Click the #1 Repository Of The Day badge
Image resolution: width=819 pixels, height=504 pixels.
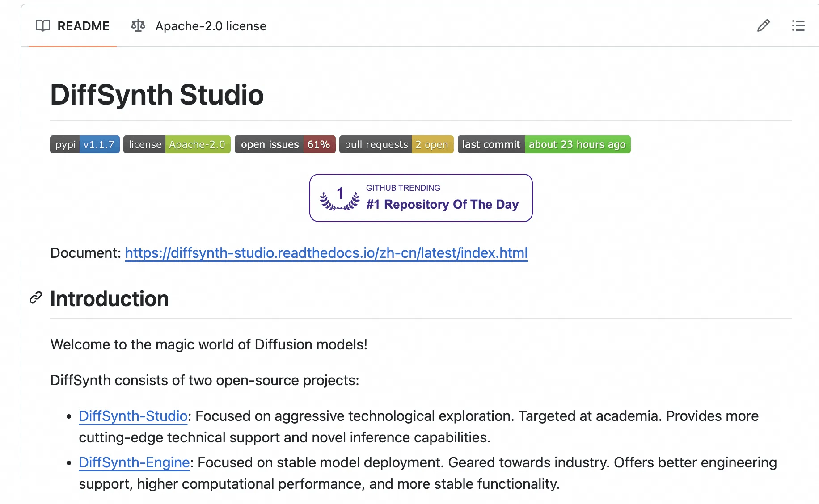tap(442, 205)
